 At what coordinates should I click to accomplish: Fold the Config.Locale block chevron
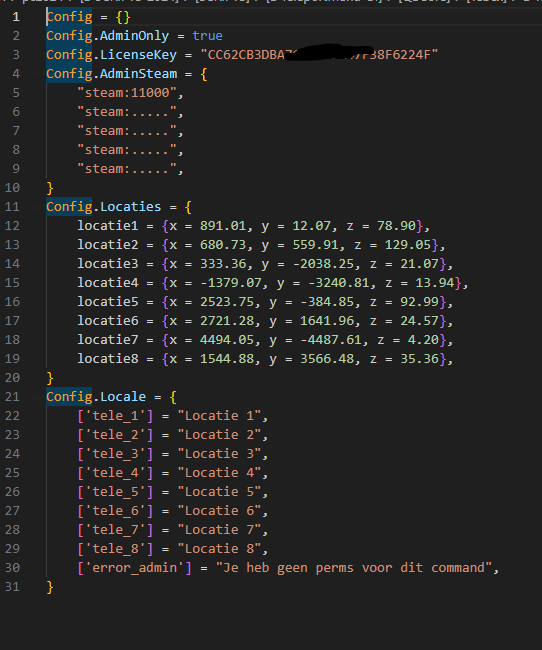click(35, 397)
